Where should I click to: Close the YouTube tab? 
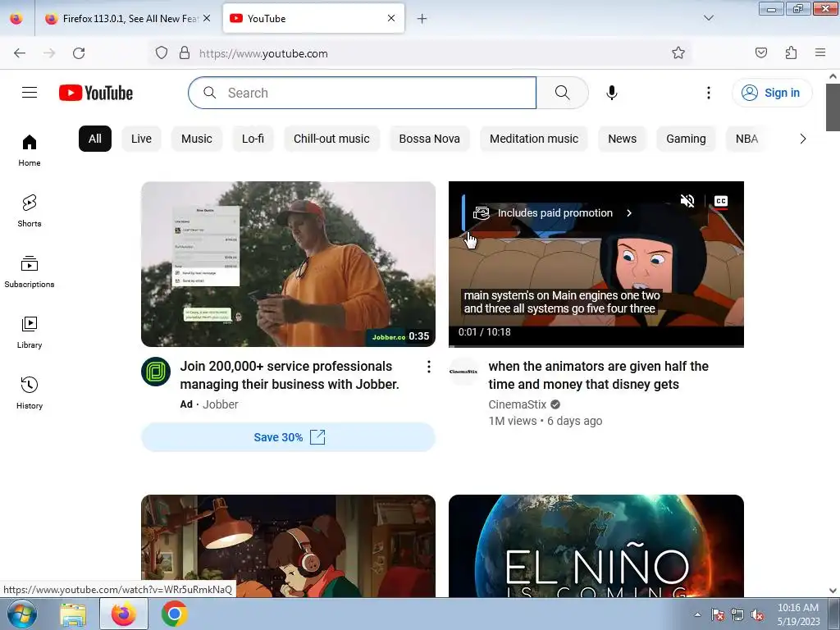click(x=391, y=18)
